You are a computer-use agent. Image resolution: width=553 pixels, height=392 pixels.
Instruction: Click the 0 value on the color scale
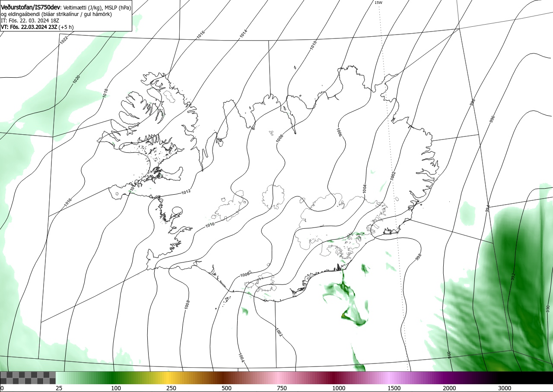pos(2,388)
